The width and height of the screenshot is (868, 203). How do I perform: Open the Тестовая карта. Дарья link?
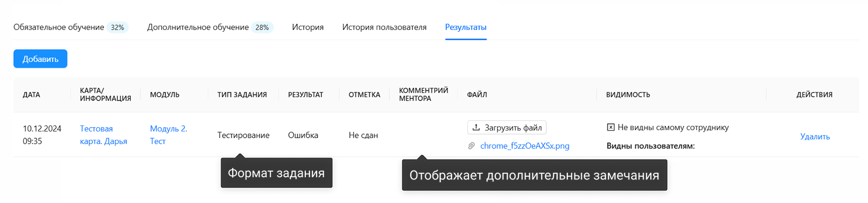coord(103,135)
